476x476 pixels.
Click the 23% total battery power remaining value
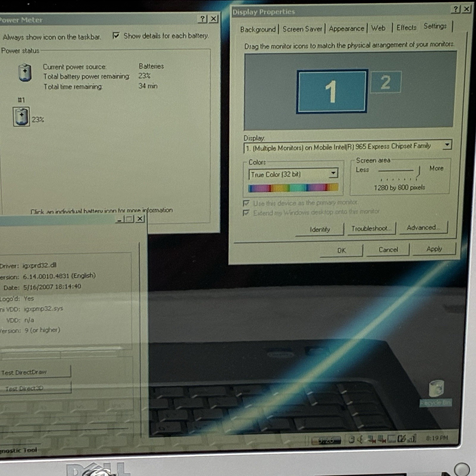click(144, 76)
